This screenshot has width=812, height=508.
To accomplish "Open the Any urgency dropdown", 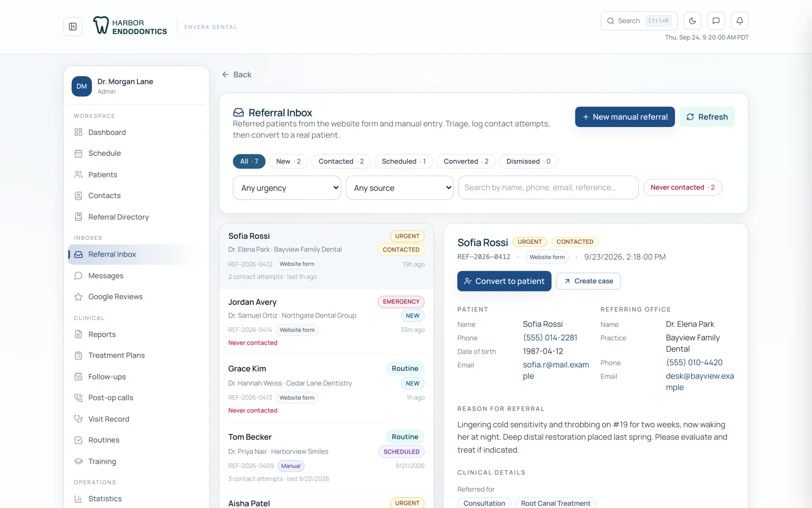I will click(287, 188).
